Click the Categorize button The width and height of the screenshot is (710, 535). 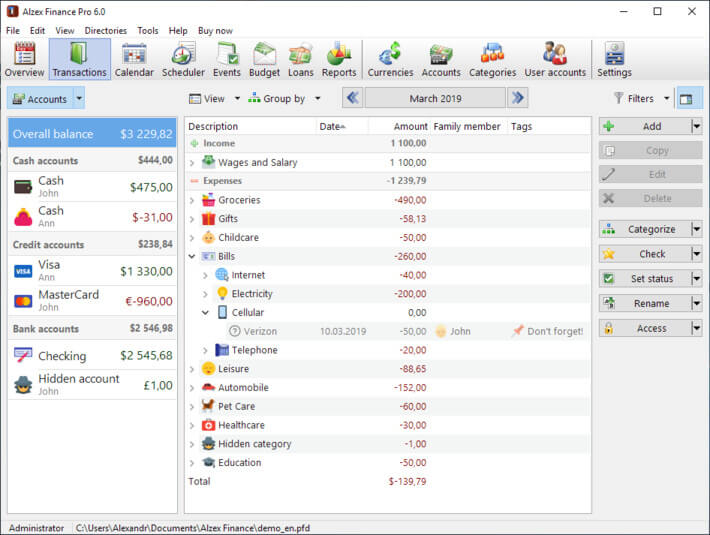click(x=645, y=229)
